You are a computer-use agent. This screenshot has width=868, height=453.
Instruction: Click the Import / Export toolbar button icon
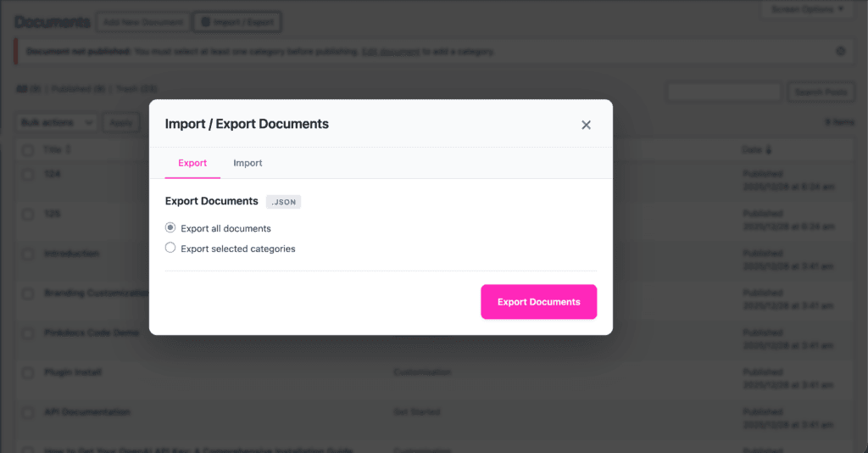pos(206,21)
